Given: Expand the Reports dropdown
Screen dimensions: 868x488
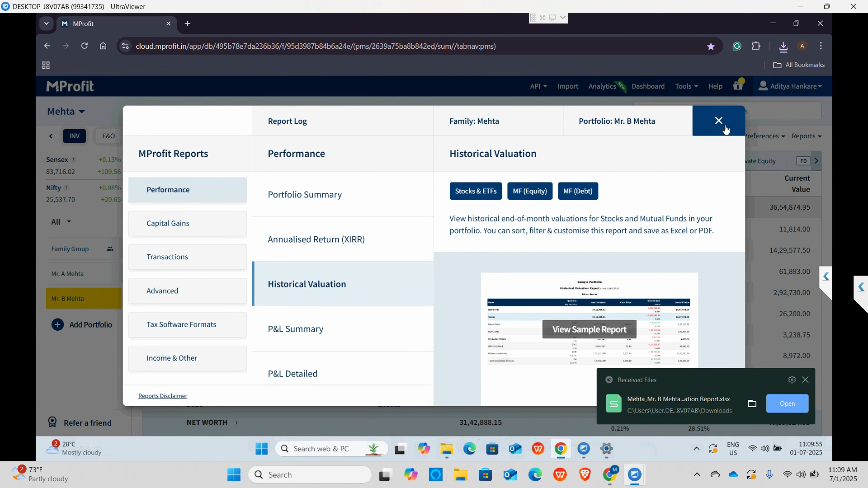Looking at the screenshot, I should (x=806, y=136).
